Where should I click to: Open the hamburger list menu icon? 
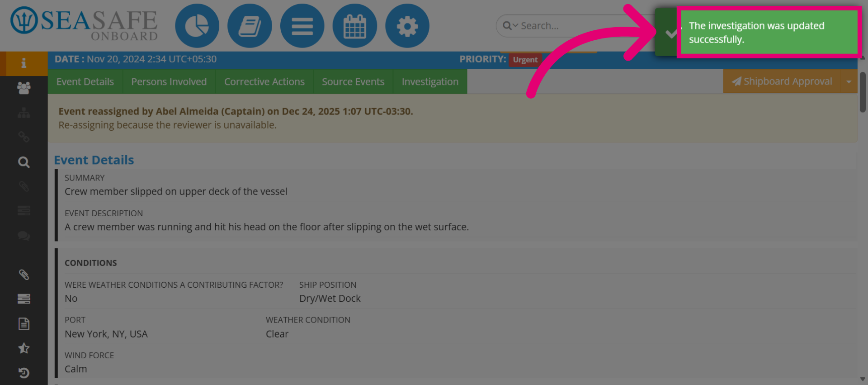pos(302,26)
